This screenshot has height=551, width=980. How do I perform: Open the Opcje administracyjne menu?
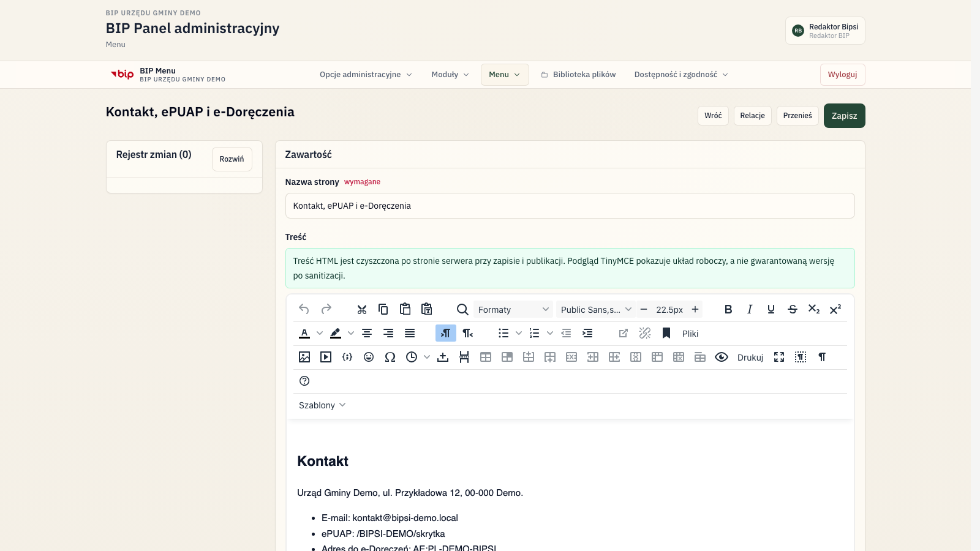pyautogui.click(x=366, y=75)
